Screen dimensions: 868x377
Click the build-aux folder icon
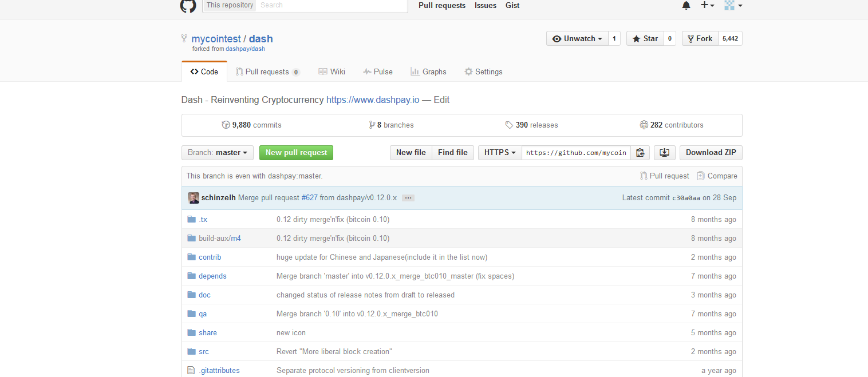[191, 239]
